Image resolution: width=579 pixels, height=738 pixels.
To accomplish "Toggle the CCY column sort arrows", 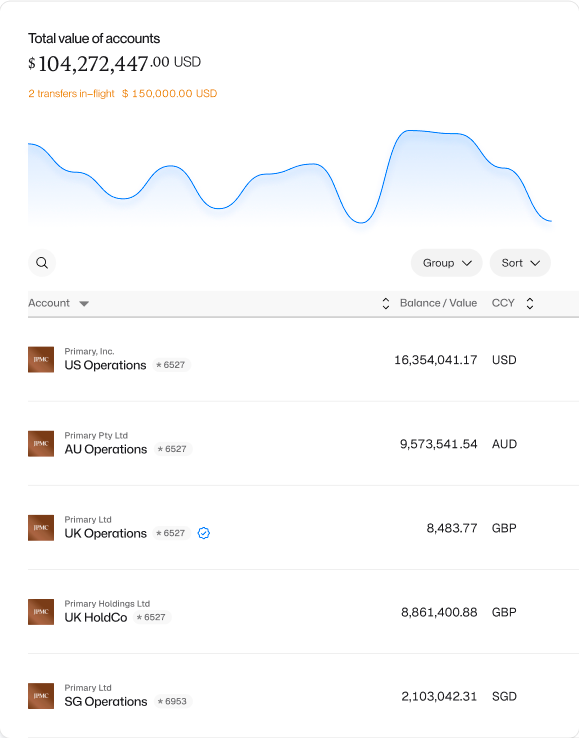I will pyautogui.click(x=530, y=303).
